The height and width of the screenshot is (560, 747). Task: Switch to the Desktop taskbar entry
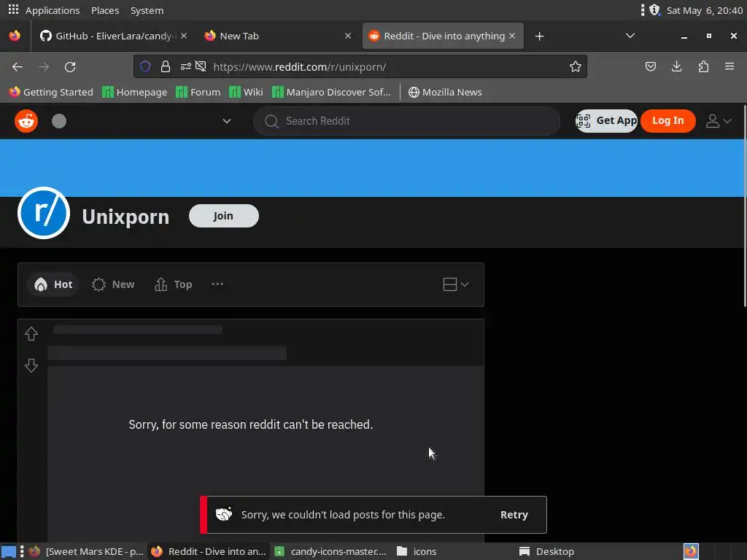(547, 551)
